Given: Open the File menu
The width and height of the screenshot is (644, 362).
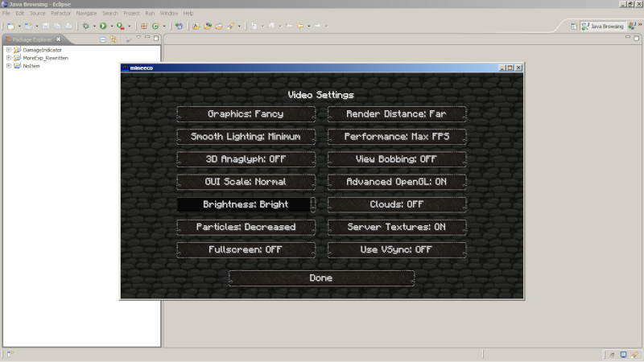Looking at the screenshot, I should 6,13.
